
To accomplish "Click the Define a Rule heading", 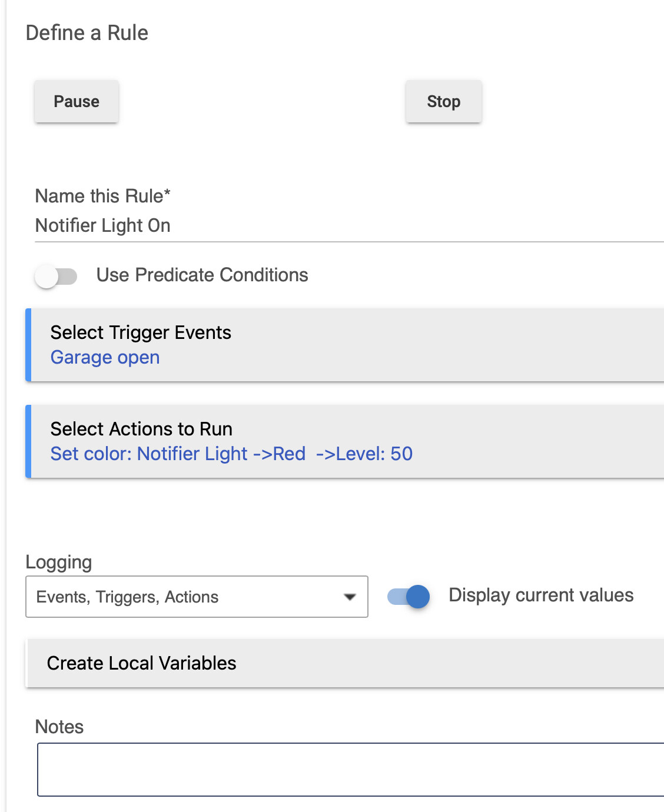I will (x=87, y=33).
